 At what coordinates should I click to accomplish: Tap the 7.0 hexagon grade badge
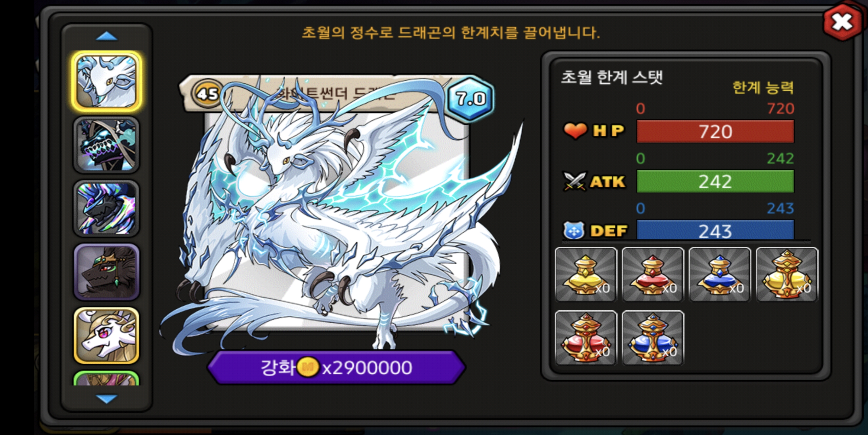point(470,99)
